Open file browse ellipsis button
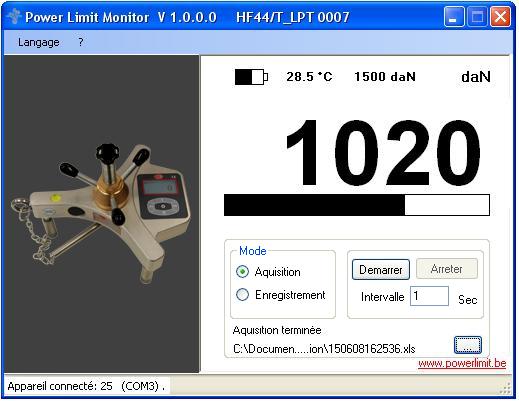The image size is (519, 401). [x=468, y=345]
